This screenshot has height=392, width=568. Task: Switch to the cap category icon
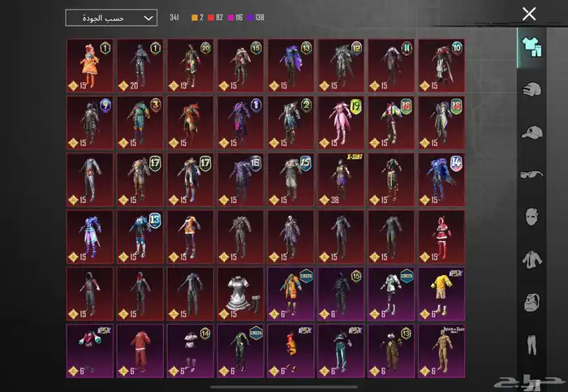pos(533,132)
